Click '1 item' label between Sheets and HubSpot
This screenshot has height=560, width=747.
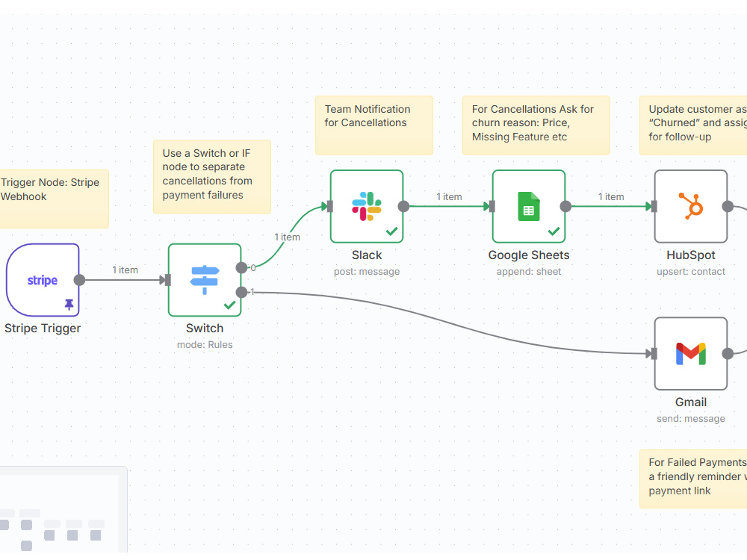(611, 196)
